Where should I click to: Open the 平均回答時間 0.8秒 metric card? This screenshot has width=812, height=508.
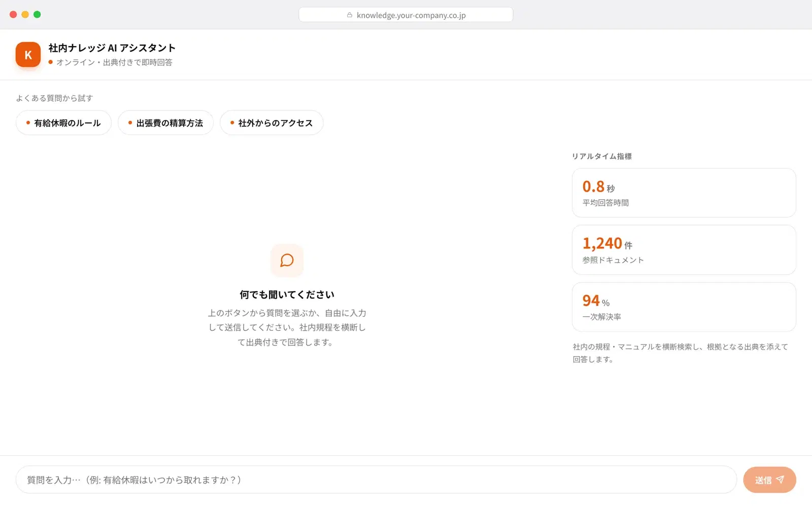[x=684, y=193]
